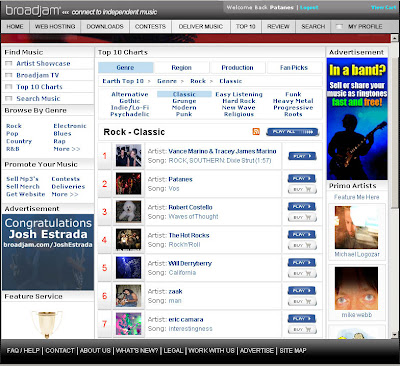Play Interestingness by eric camara
This screenshot has width=400, height=366.
(302, 318)
